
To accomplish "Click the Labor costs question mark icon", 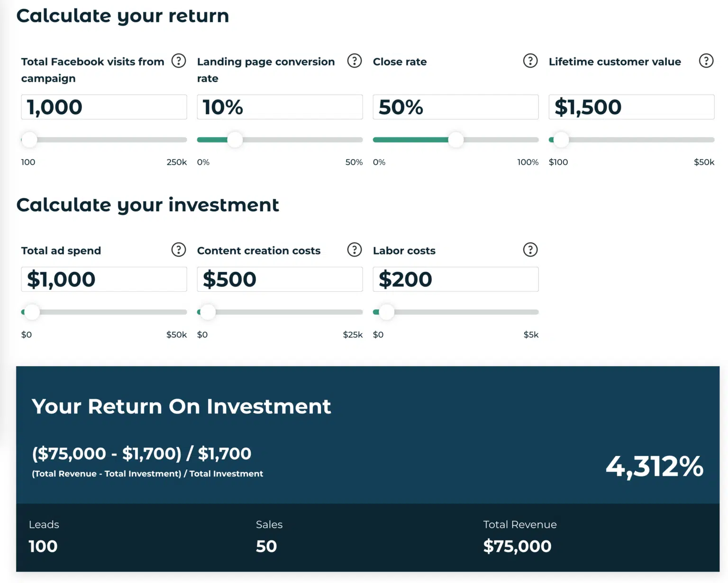I will (530, 250).
